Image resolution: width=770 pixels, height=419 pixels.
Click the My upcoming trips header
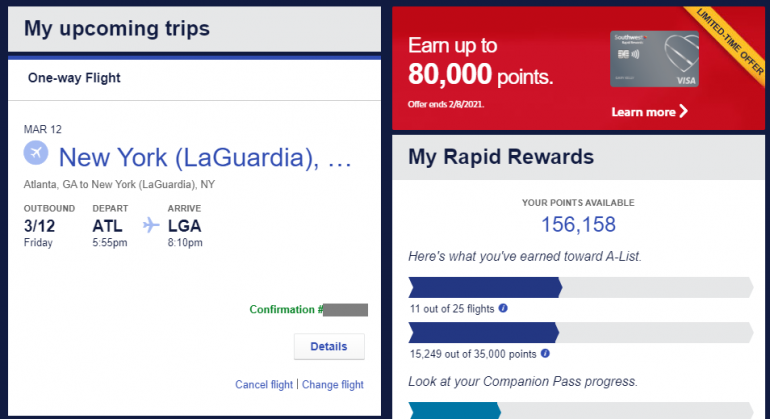[117, 28]
